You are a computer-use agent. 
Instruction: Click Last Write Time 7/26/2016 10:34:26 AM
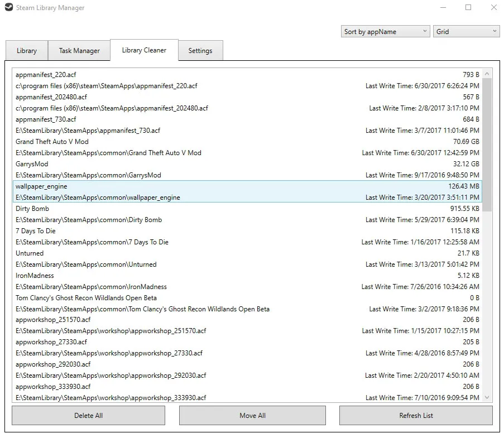(420, 287)
